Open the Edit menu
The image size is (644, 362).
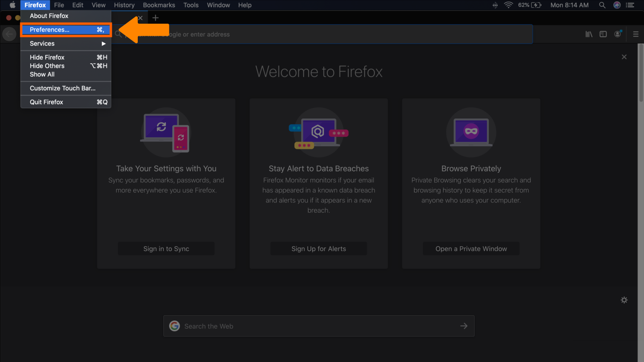point(78,5)
